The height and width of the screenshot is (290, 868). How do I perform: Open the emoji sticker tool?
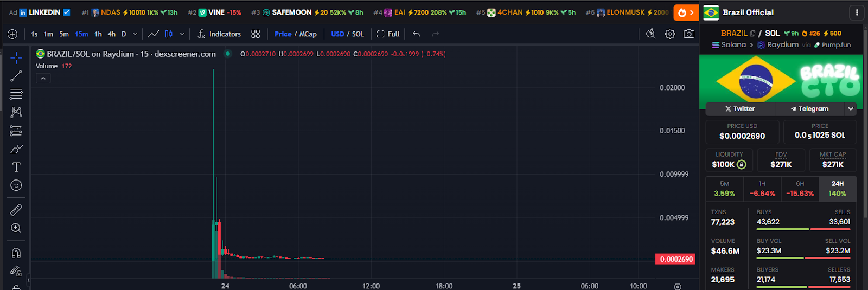tap(16, 185)
